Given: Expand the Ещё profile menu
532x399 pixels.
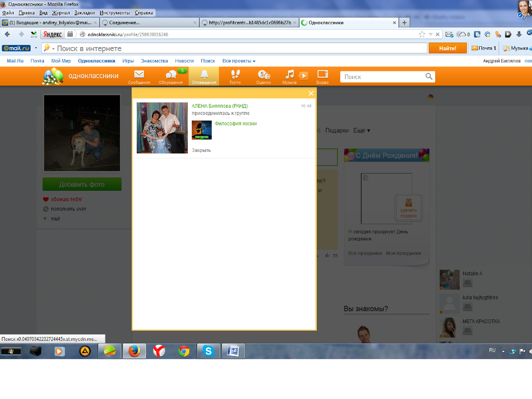Looking at the screenshot, I should coord(362,130).
